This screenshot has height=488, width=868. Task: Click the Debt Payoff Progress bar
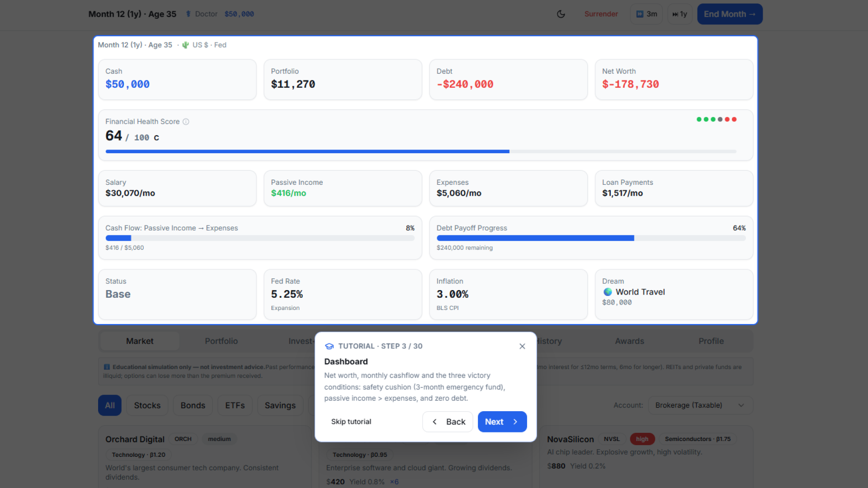coord(591,238)
